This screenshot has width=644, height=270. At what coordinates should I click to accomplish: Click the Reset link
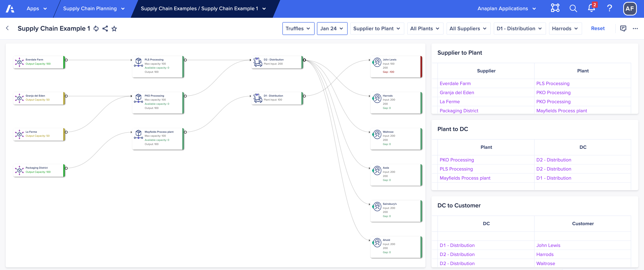[598, 29]
